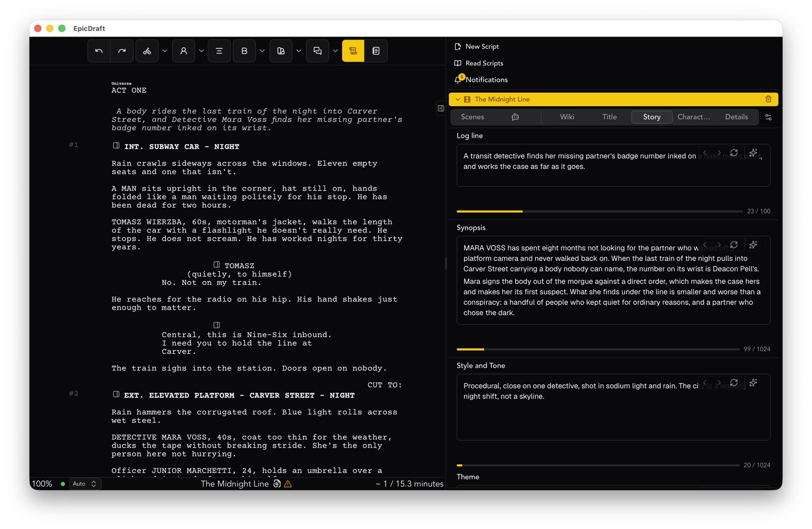The width and height of the screenshot is (812, 529).
Task: Regenerate the Synopsis with refresh icon
Action: coord(734,245)
